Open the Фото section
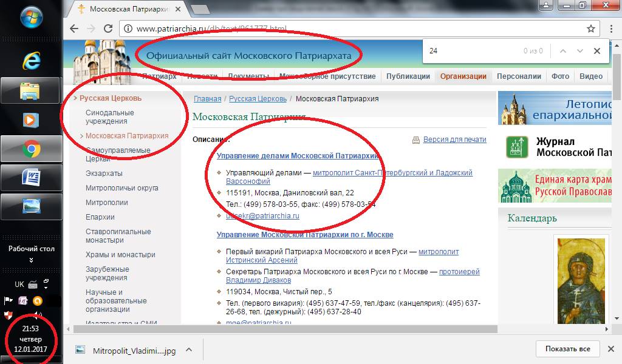Image resolution: width=622 pixels, height=364 pixels. (x=560, y=76)
